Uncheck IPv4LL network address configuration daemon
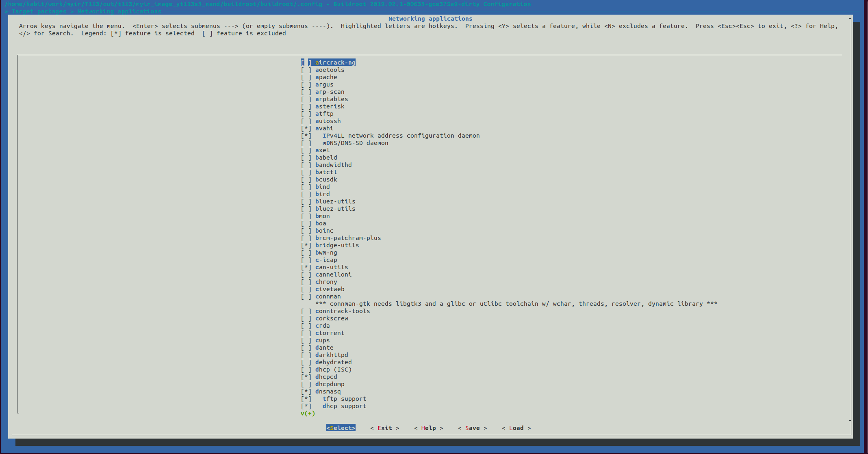Image resolution: width=868 pixels, height=454 pixels. (306, 136)
